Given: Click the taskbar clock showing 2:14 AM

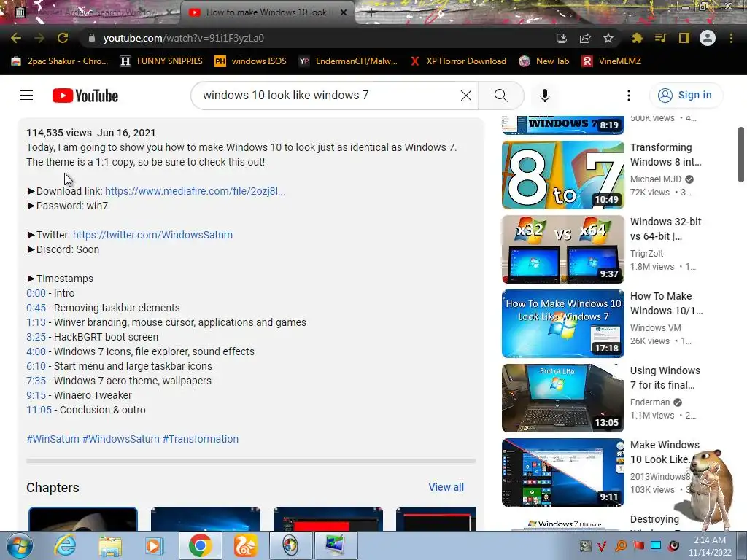Looking at the screenshot, I should click(710, 545).
